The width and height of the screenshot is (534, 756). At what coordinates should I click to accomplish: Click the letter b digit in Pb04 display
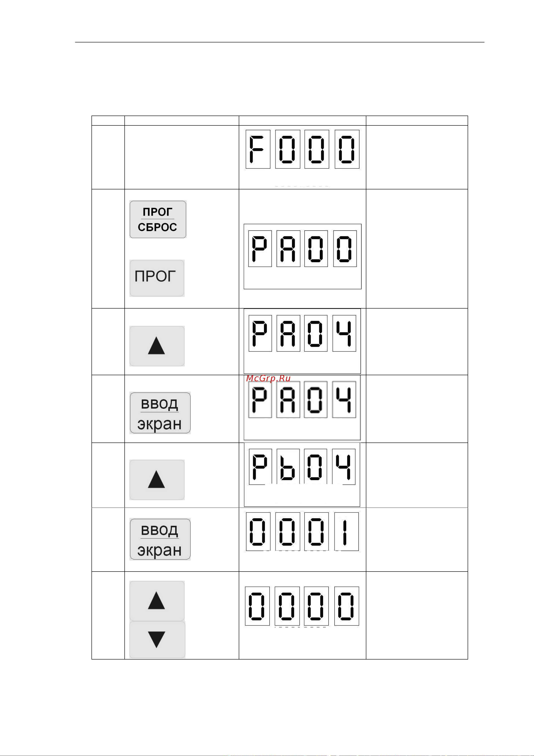288,467
